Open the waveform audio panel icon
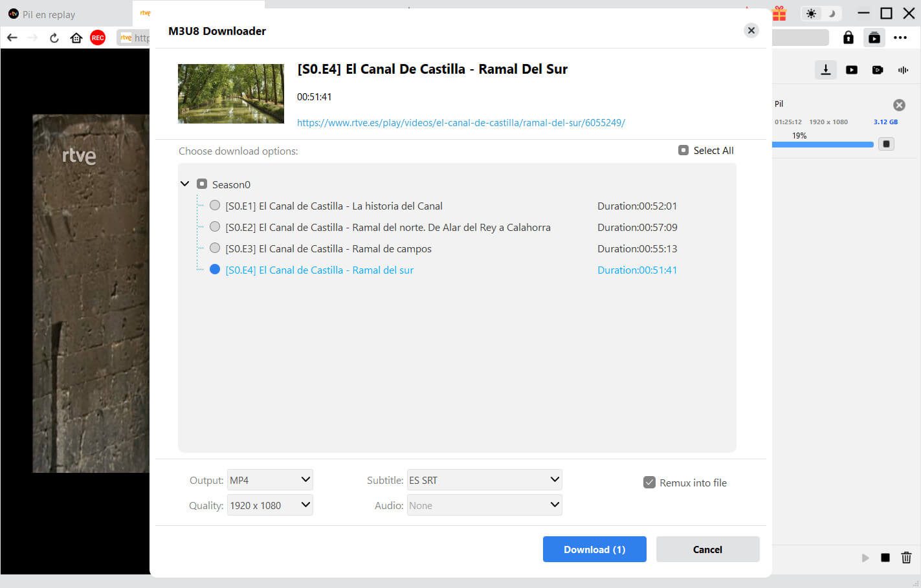 (x=903, y=70)
